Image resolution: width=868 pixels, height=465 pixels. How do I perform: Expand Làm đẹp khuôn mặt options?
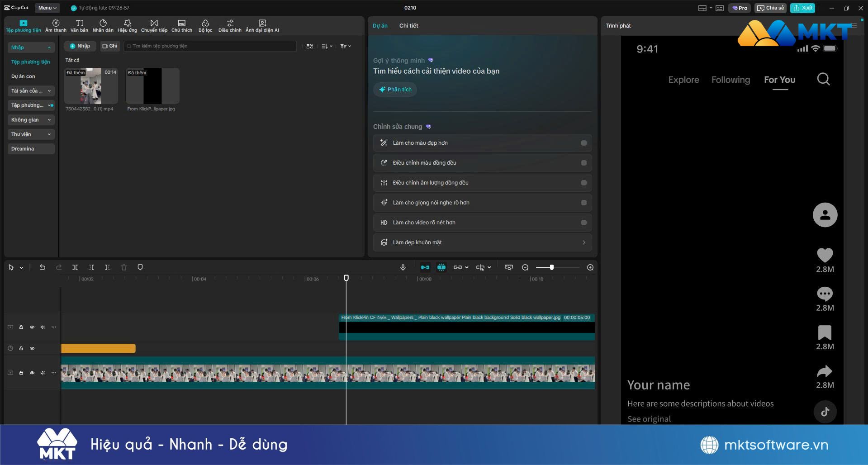click(482, 242)
